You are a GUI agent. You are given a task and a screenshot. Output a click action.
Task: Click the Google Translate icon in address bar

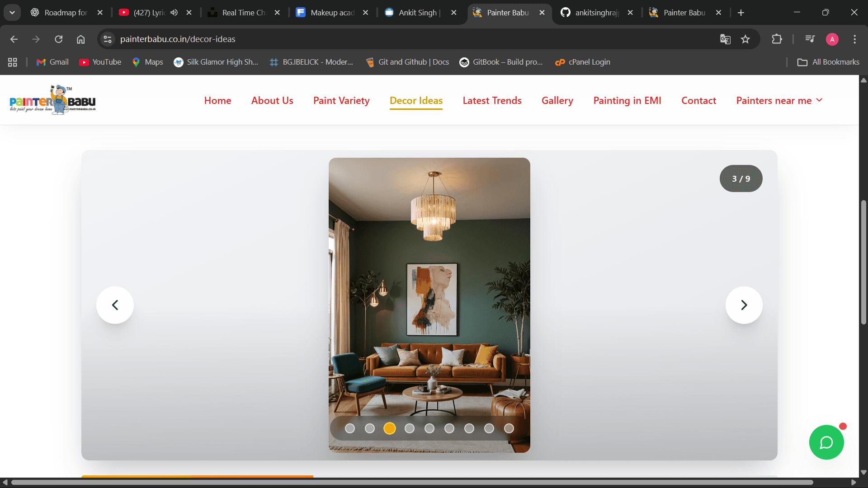pyautogui.click(x=725, y=39)
